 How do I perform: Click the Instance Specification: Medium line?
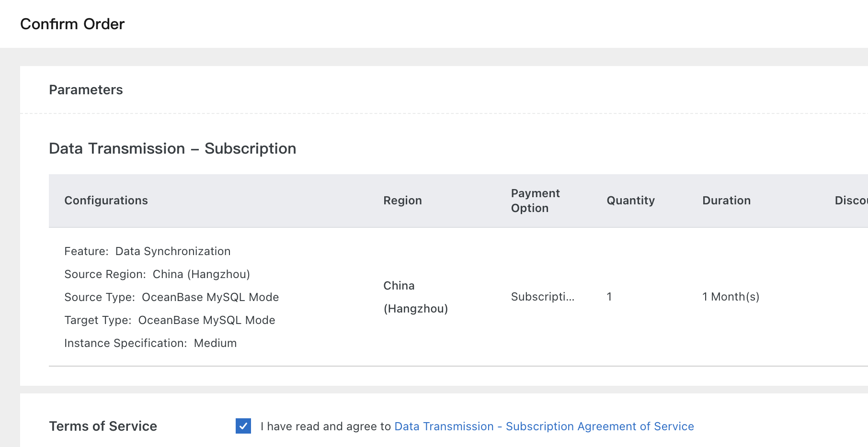point(150,343)
